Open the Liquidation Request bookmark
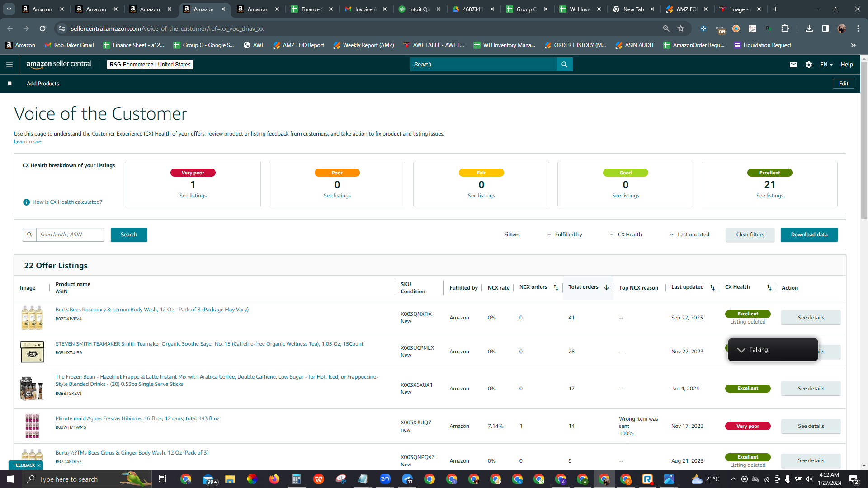The width and height of the screenshot is (868, 488). (763, 45)
